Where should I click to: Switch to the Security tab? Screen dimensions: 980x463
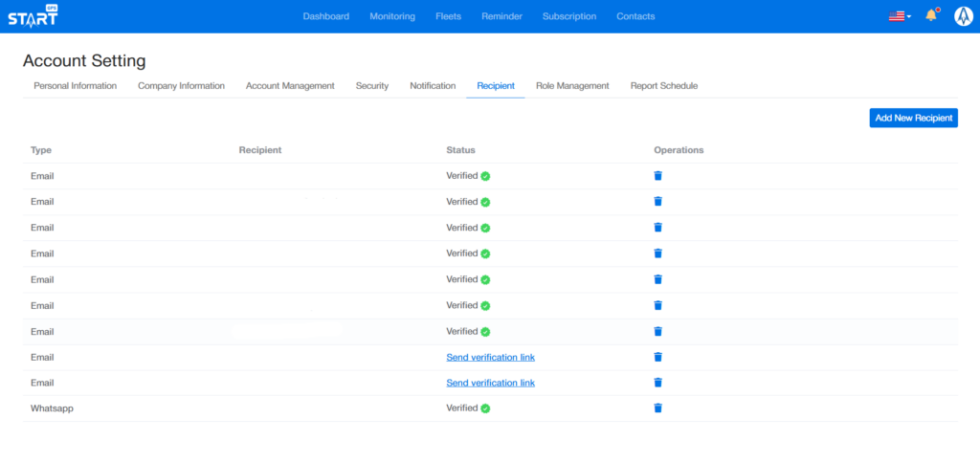pyautogui.click(x=372, y=86)
